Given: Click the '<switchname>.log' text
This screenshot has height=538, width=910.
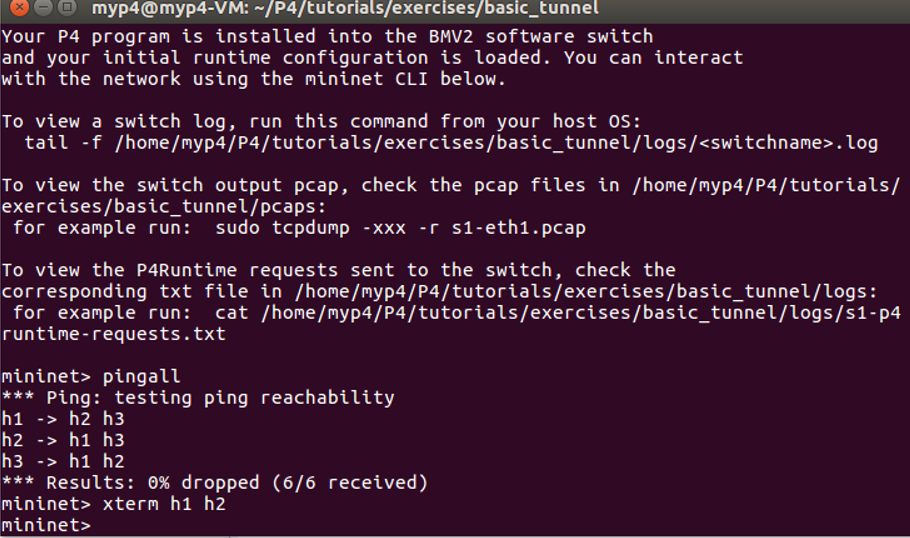Looking at the screenshot, I should (x=788, y=143).
